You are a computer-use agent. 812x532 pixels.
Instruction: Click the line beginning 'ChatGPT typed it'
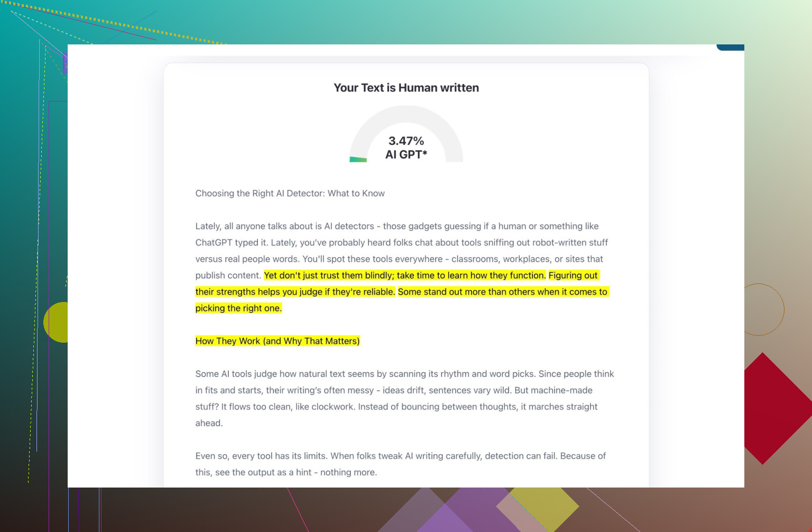(x=401, y=243)
